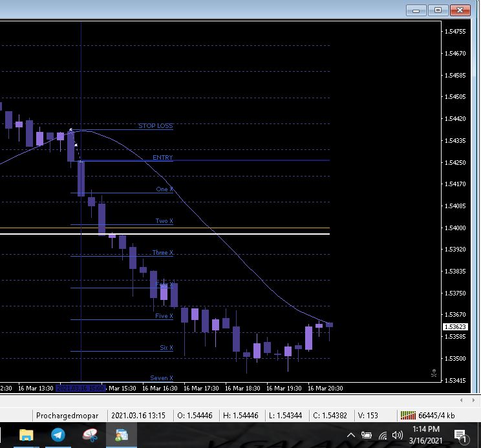This screenshot has width=481, height=448.
Task: Open the speaker volume icon
Action: coord(397,435)
